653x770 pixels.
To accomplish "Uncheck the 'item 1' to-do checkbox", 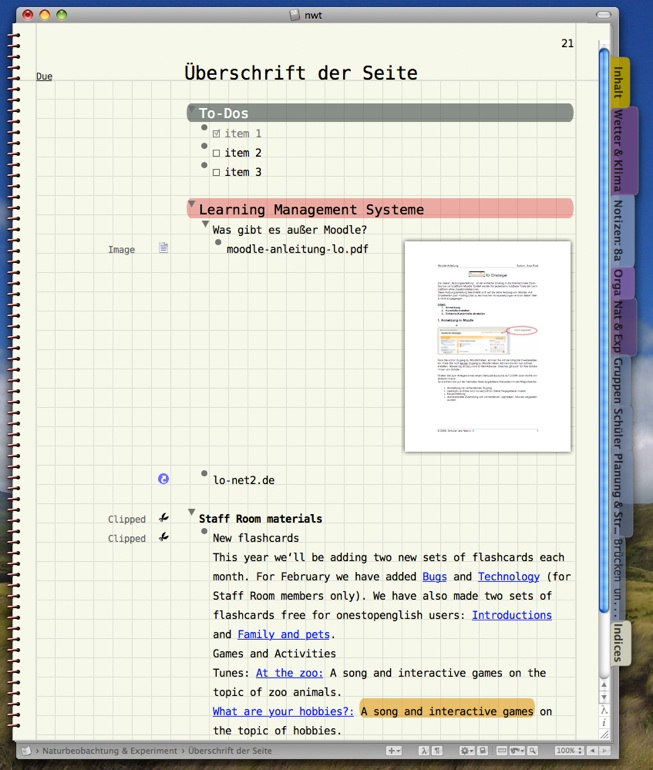I will point(216,134).
